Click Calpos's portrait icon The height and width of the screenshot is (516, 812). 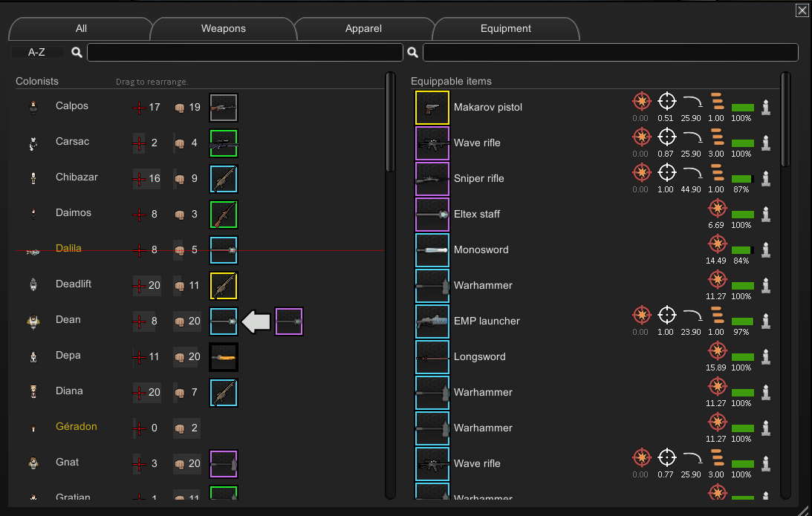(33, 107)
